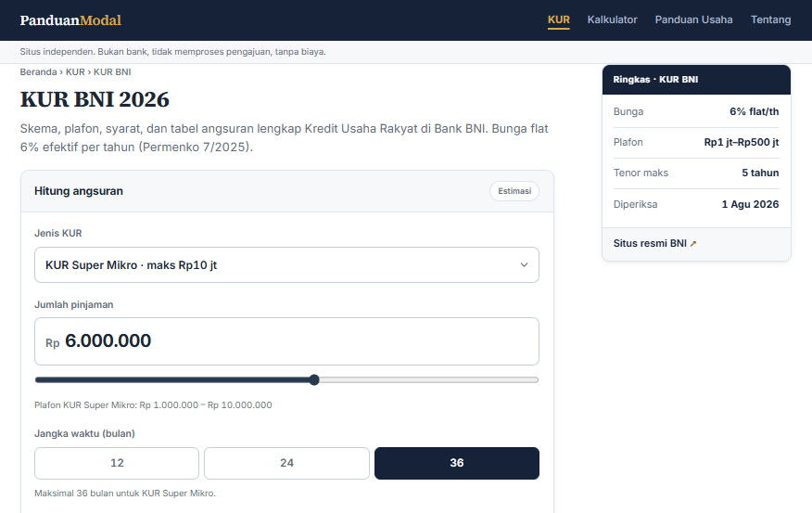
Task: Click the KUR BNI breadcrumb item
Action: tap(112, 72)
